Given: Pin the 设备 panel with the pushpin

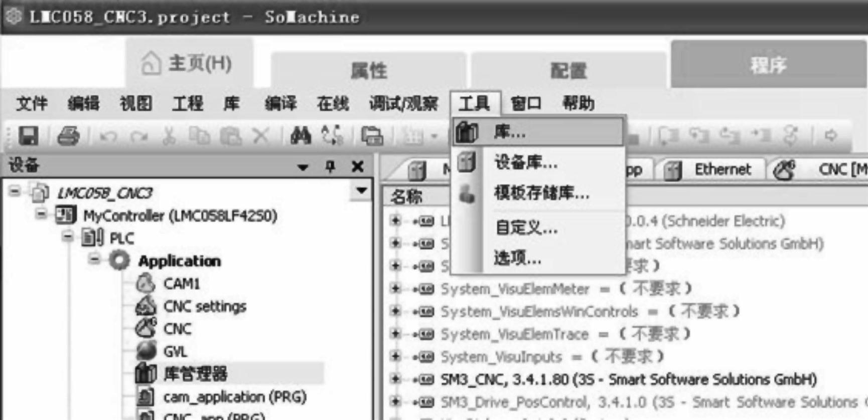Looking at the screenshot, I should click(330, 166).
